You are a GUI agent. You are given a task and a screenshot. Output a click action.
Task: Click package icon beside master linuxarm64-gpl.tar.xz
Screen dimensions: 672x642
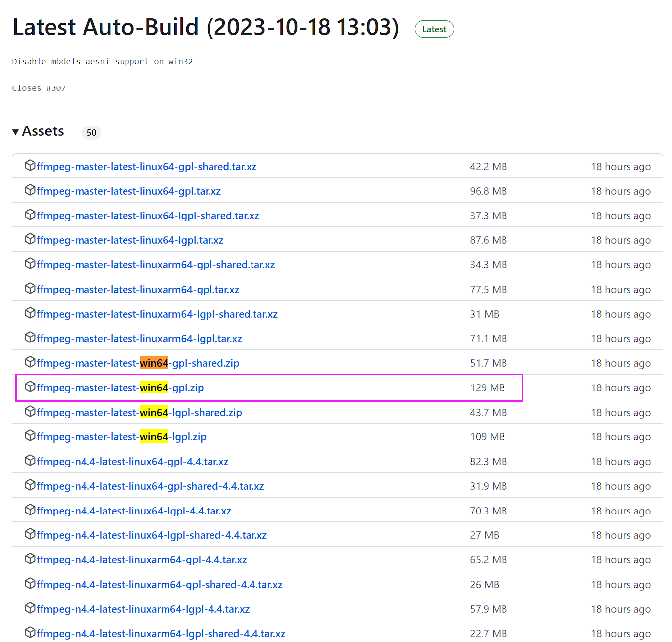pos(30,288)
